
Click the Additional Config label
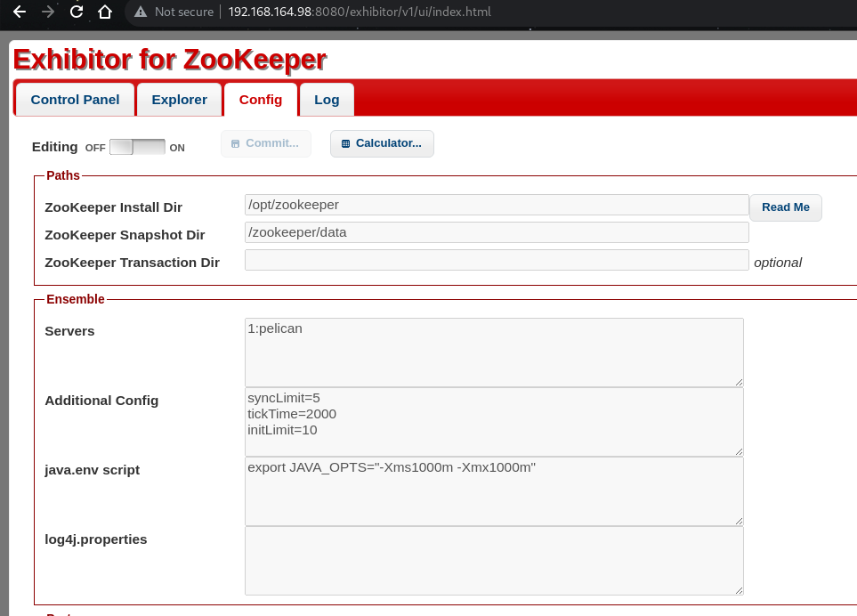(101, 401)
